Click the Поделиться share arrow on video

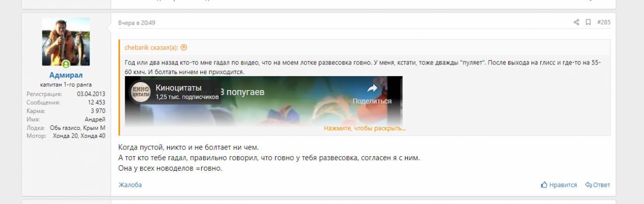(372, 89)
